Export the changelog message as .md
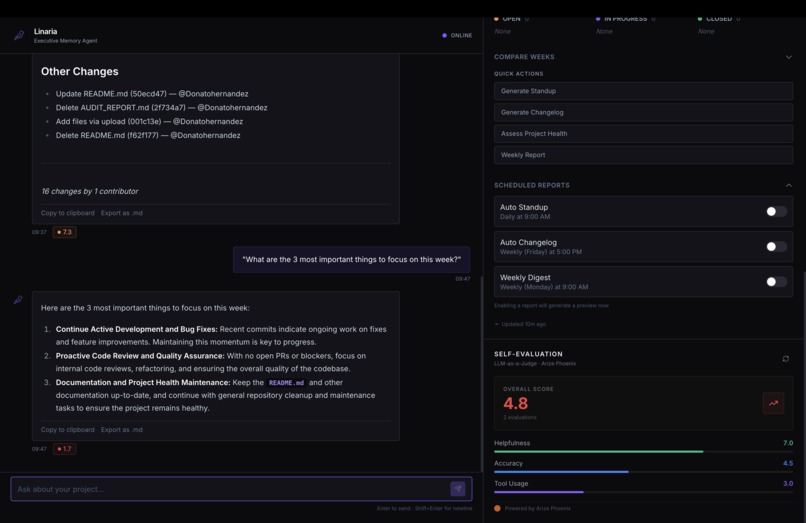This screenshot has width=806, height=523. (x=122, y=213)
